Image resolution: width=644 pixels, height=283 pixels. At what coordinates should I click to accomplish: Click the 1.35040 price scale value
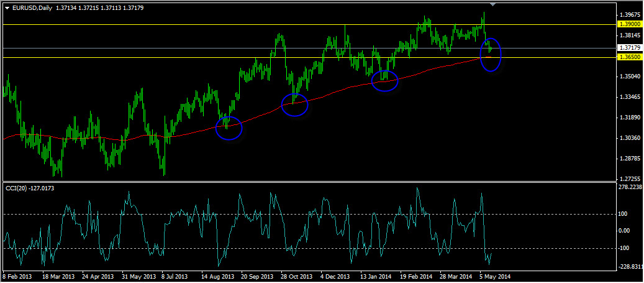pos(631,77)
